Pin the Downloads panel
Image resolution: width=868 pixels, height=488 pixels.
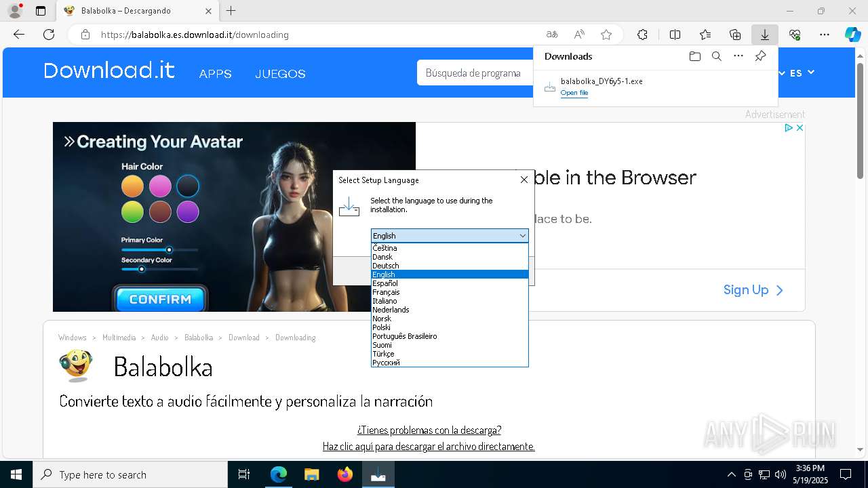760,56
